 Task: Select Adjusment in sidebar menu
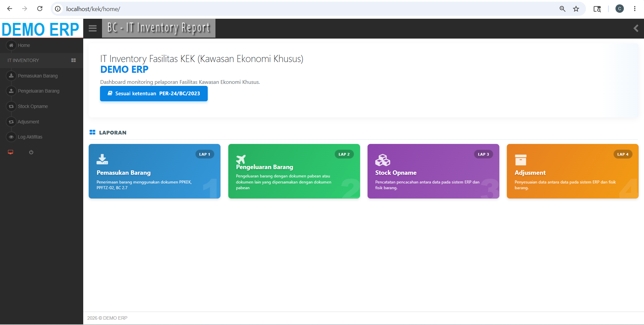coord(28,122)
